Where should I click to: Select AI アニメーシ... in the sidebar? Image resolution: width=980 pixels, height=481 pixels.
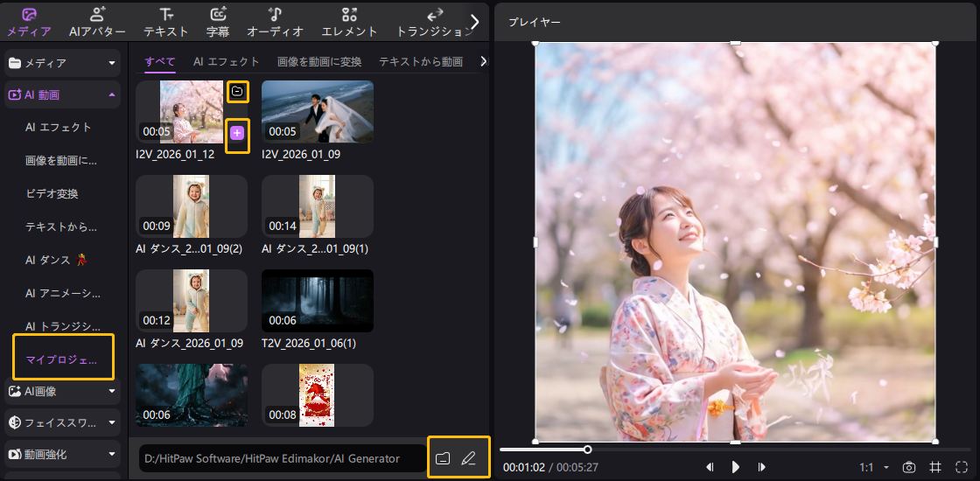62,293
